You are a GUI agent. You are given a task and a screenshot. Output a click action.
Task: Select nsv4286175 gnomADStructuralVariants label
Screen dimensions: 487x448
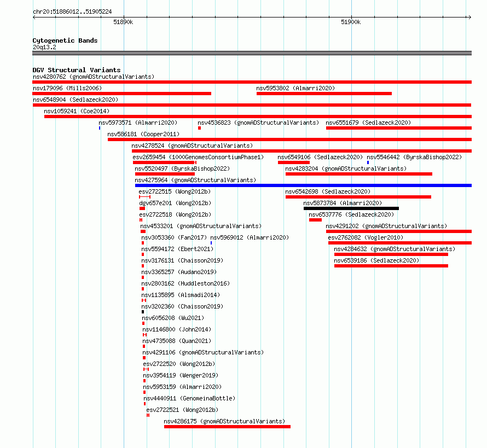224,421
